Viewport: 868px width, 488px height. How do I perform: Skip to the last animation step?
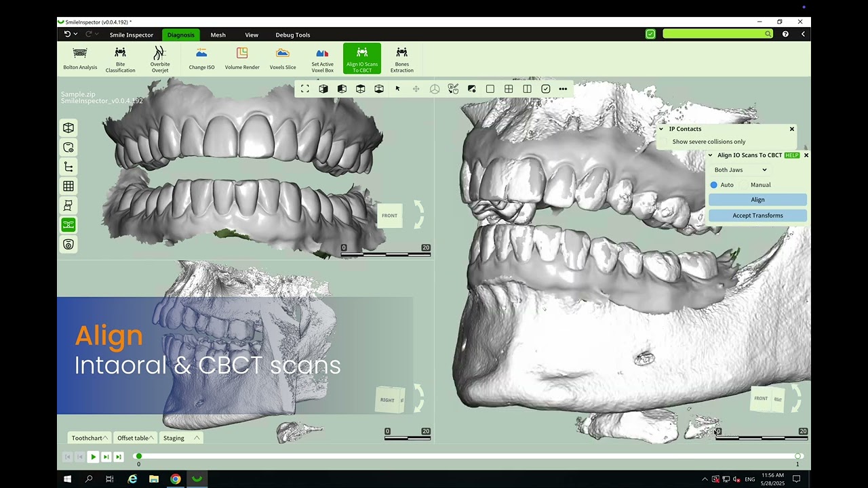click(x=119, y=457)
